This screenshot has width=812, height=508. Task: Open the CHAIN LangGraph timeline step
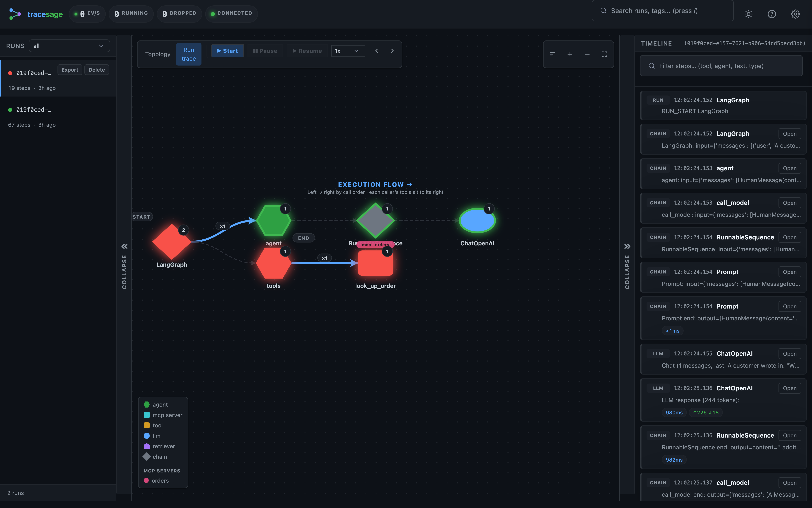pyautogui.click(x=790, y=134)
